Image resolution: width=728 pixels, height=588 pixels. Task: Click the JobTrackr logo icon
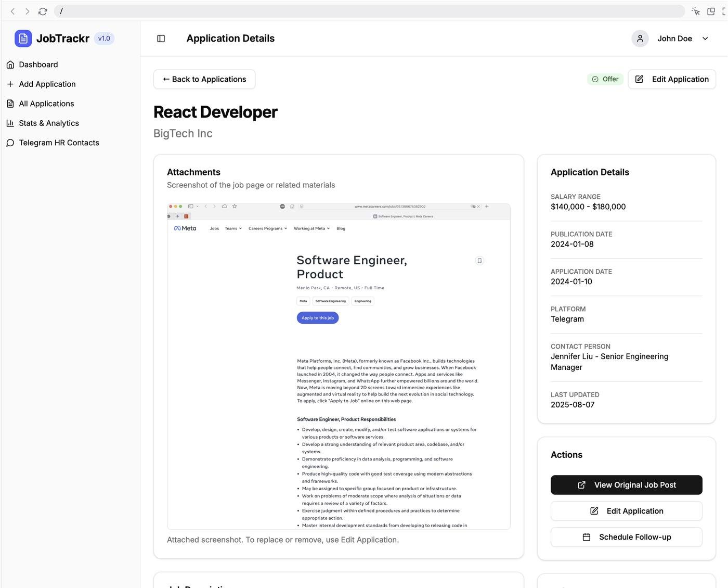pos(23,39)
